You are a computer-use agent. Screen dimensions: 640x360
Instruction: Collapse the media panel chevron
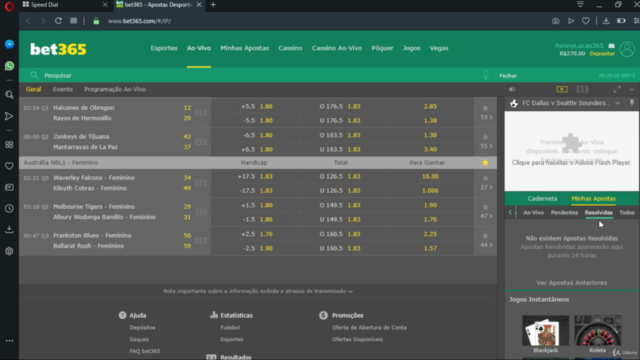point(632,89)
